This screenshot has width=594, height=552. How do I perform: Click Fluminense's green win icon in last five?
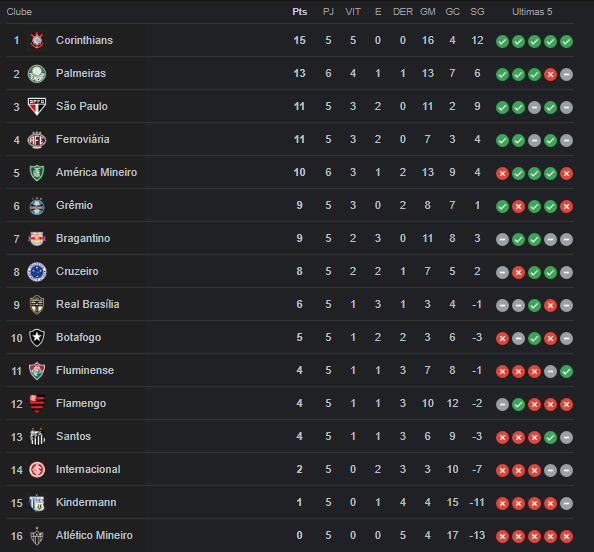pyautogui.click(x=566, y=372)
